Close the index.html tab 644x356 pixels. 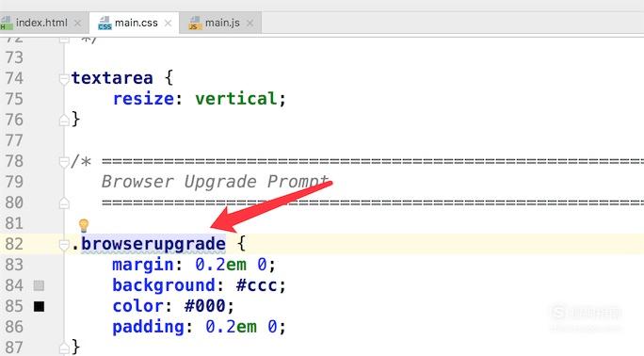click(x=77, y=24)
